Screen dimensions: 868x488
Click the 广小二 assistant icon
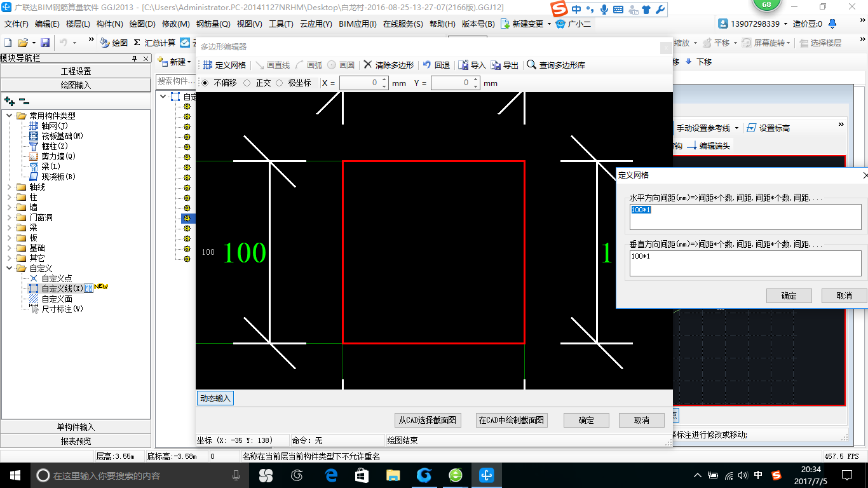click(x=560, y=24)
